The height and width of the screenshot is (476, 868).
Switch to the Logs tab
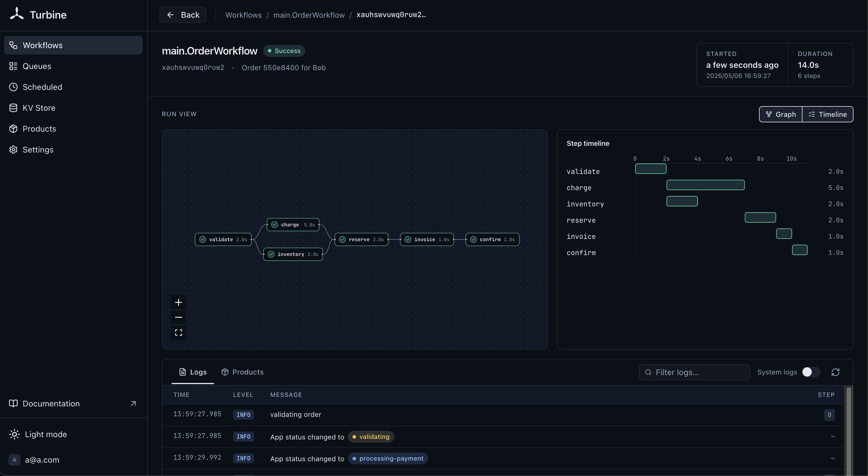[x=193, y=372]
